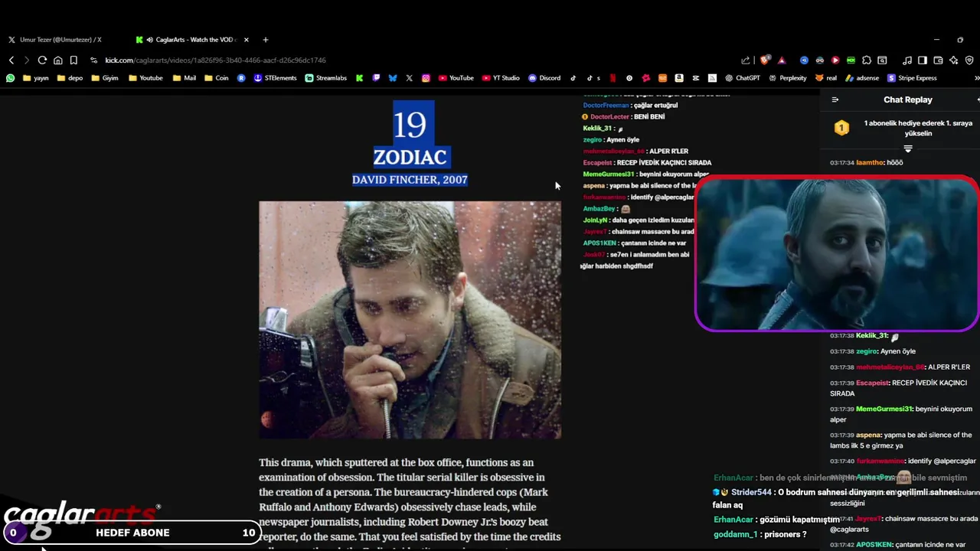Collapse the Chat Replay panel

[835, 99]
